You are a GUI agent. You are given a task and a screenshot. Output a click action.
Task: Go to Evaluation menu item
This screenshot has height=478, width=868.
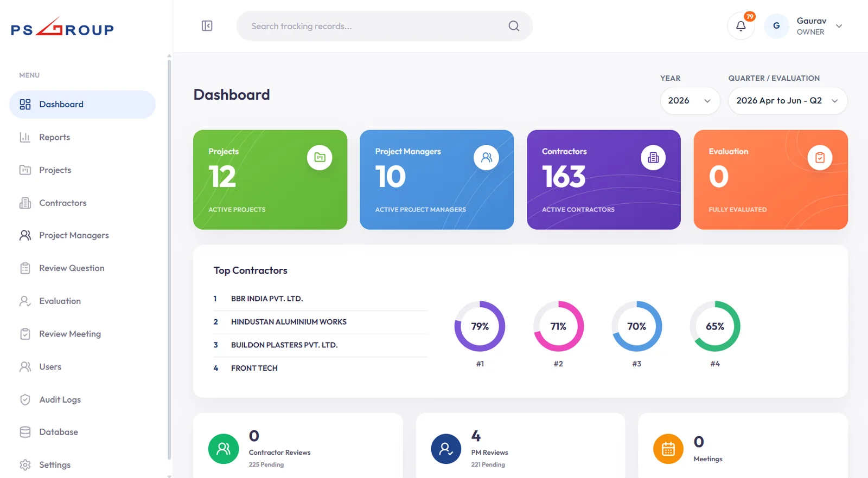tap(82, 301)
